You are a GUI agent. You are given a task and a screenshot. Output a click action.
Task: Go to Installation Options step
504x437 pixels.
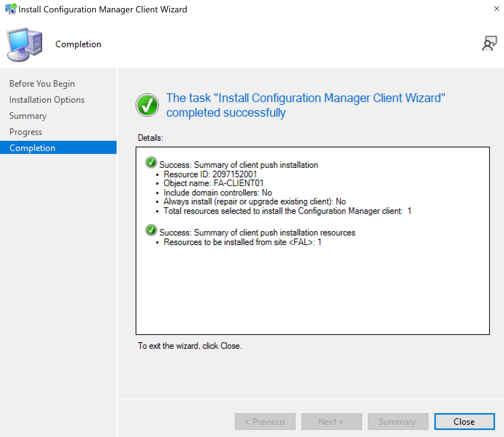tap(47, 100)
